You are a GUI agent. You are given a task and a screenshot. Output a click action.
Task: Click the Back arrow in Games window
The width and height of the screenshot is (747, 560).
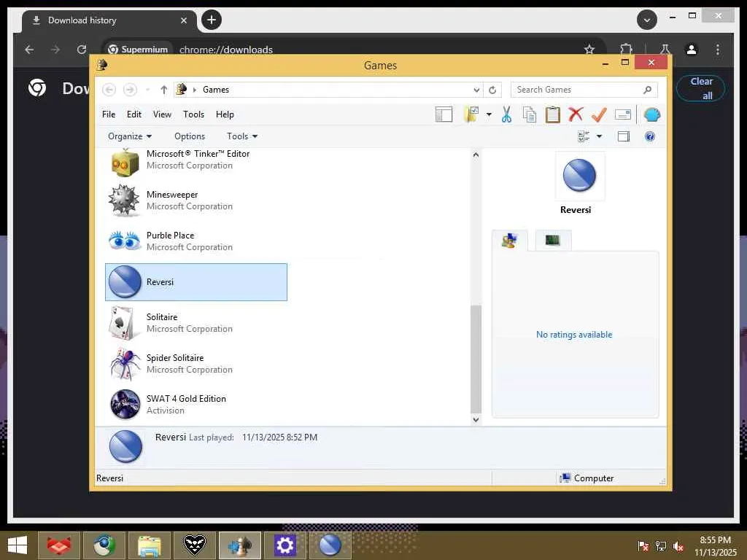[x=109, y=90]
